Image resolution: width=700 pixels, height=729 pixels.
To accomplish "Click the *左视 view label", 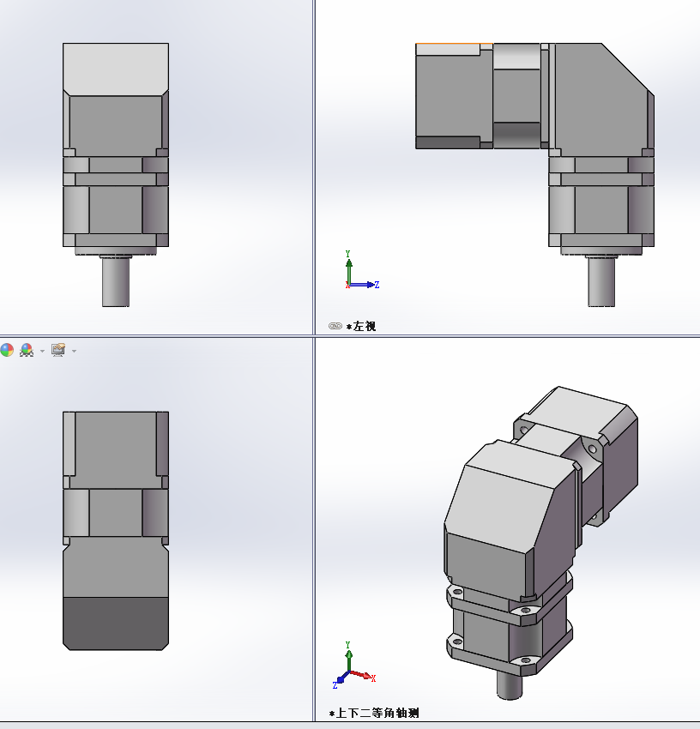I will pos(361,326).
